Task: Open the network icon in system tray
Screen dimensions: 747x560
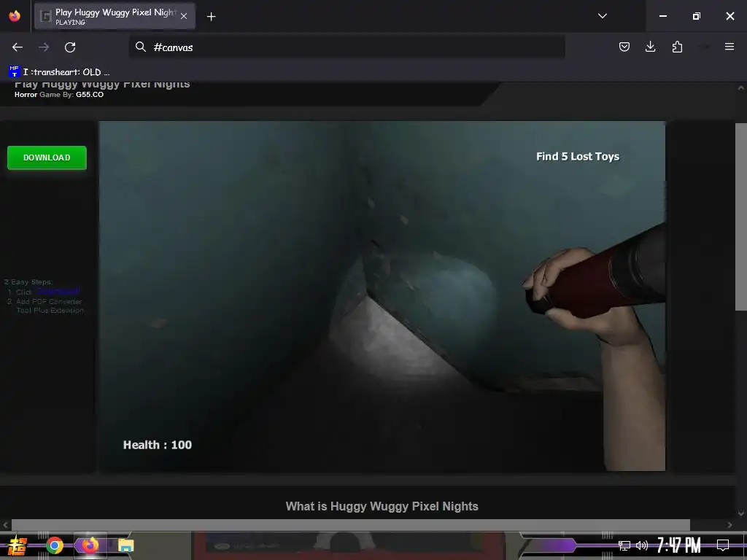Action: 624,545
